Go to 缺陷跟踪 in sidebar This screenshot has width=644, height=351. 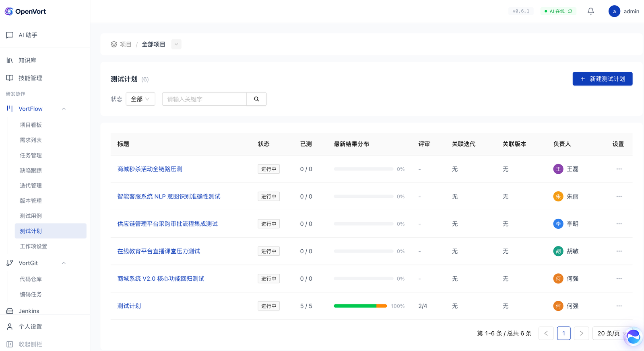coord(31,170)
